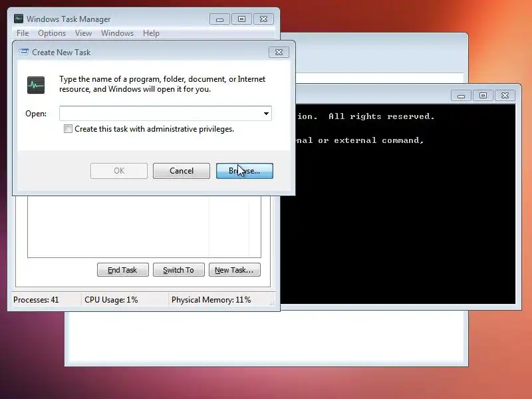Screen dimensions: 532x399
Task: Minimize the Windows Task Manager window
Action: (x=219, y=19)
